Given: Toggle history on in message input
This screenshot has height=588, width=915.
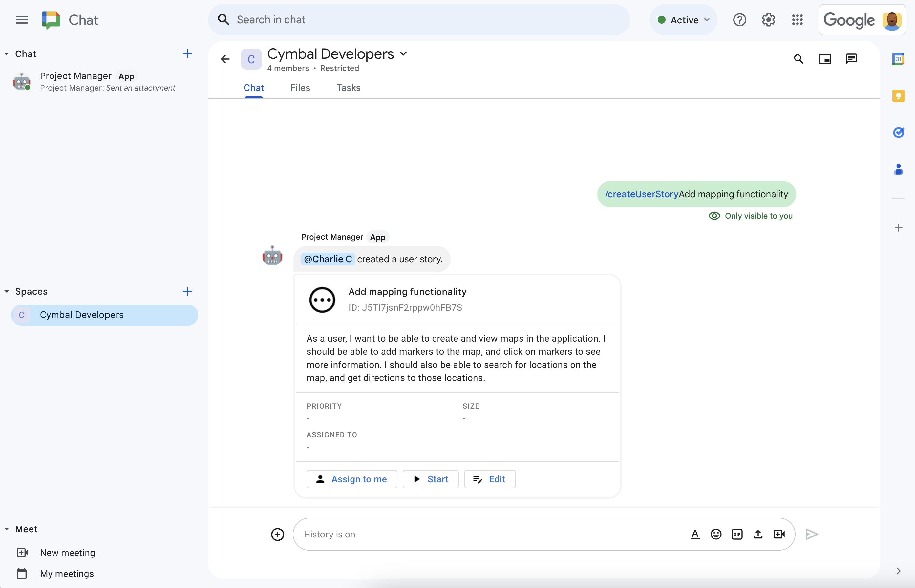Looking at the screenshot, I should click(330, 533).
